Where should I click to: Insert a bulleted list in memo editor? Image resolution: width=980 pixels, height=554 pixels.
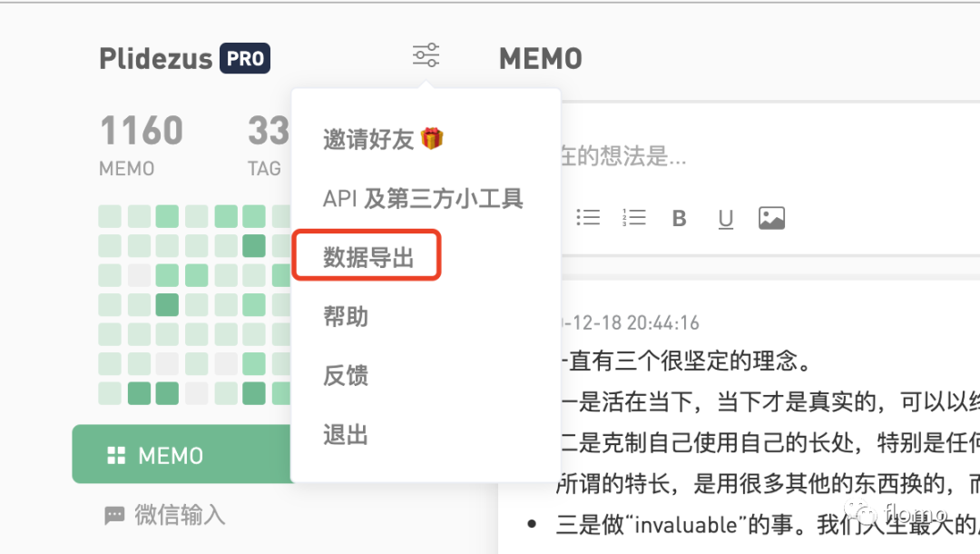click(587, 218)
